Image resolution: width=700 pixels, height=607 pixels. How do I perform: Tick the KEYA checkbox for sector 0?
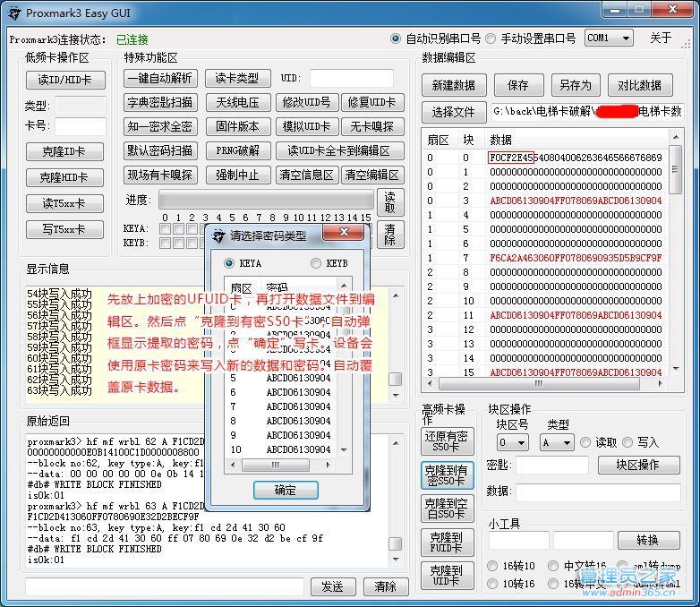pyautogui.click(x=166, y=229)
